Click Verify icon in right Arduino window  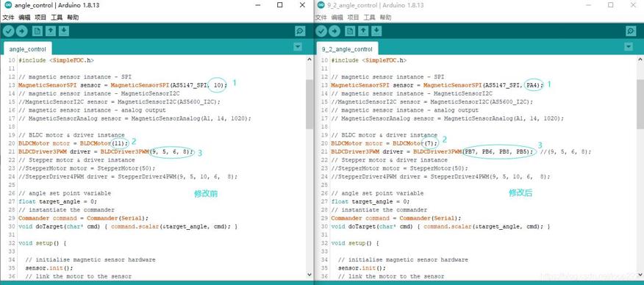[321, 31]
